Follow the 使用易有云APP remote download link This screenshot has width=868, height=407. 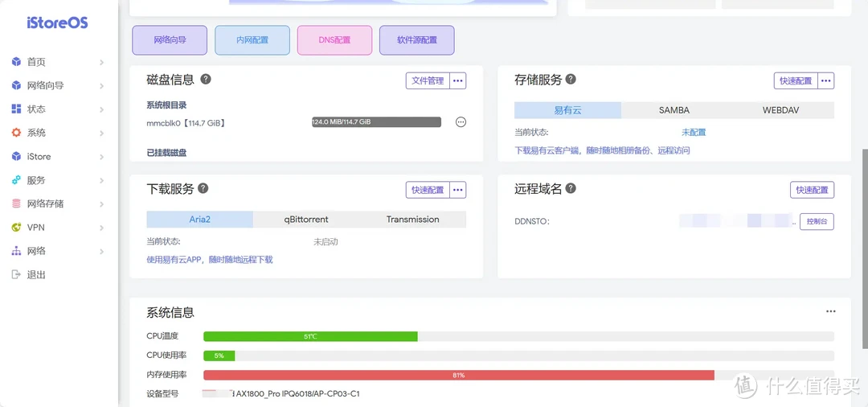[210, 260]
